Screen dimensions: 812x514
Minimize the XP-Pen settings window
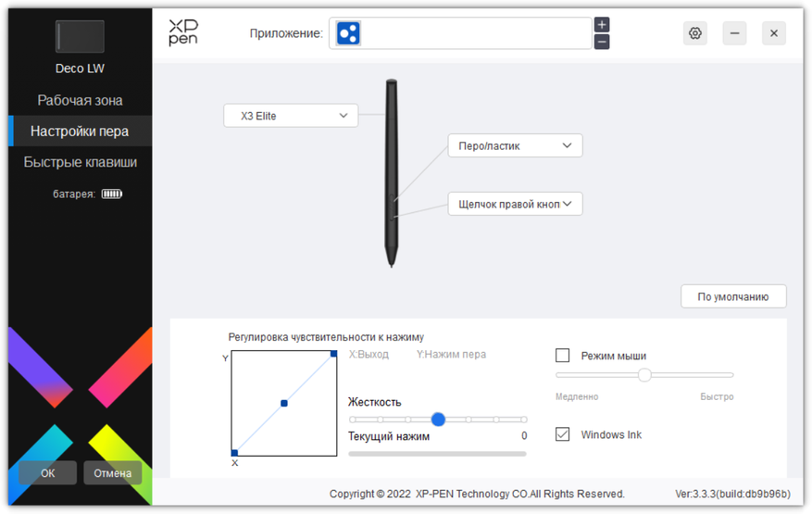(734, 33)
